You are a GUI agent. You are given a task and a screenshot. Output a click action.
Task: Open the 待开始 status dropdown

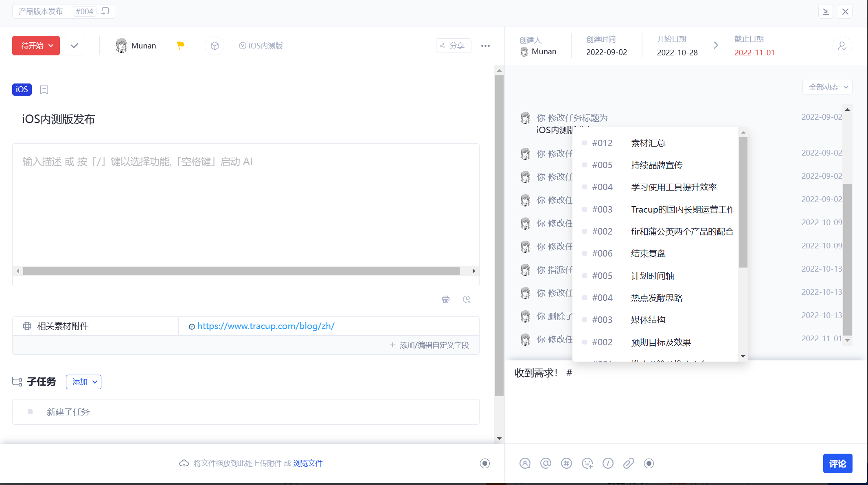tap(36, 46)
